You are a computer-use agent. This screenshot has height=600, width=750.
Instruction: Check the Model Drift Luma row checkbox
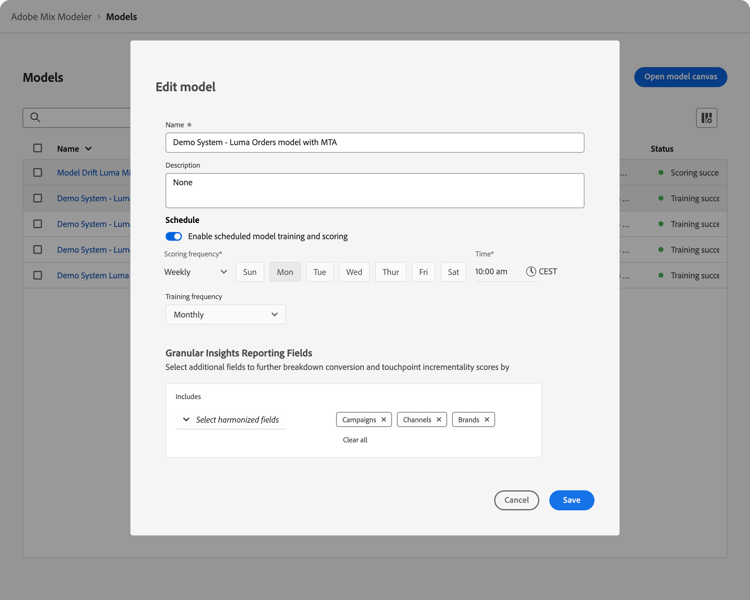coord(37,172)
